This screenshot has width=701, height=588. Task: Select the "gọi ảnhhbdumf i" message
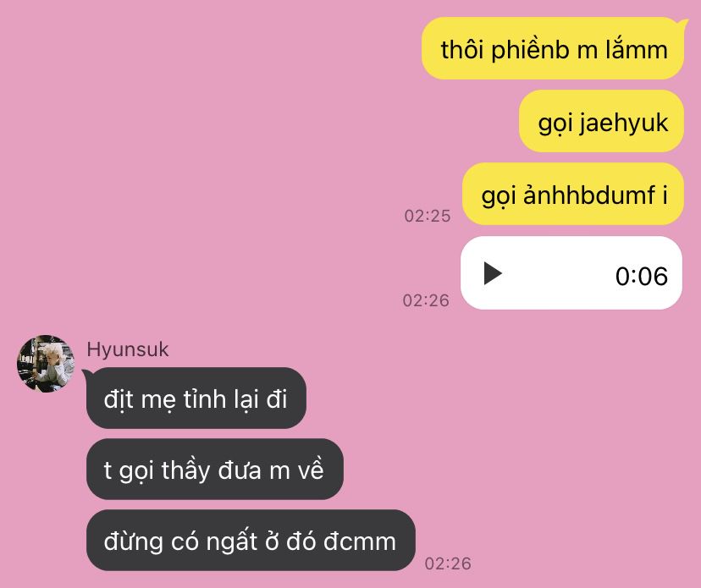click(x=573, y=194)
